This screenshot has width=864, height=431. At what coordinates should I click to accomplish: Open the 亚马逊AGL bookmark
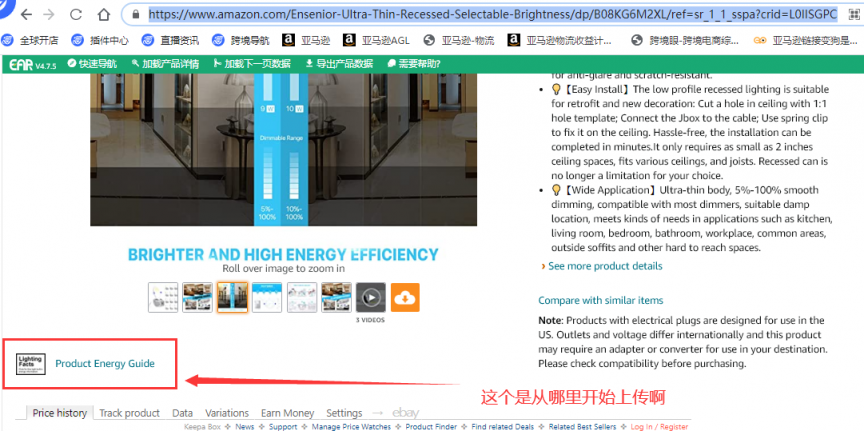coord(376,40)
